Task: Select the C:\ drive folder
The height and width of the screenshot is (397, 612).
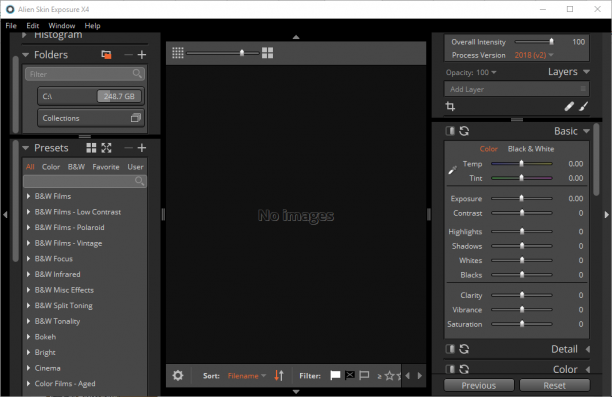Action: click(91, 96)
